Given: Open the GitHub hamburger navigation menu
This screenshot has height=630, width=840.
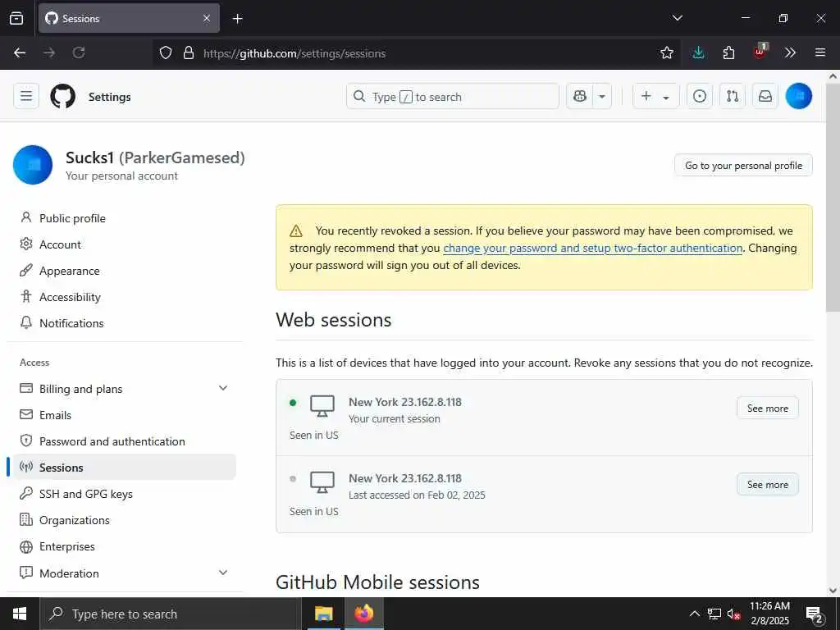Looking at the screenshot, I should pos(26,96).
